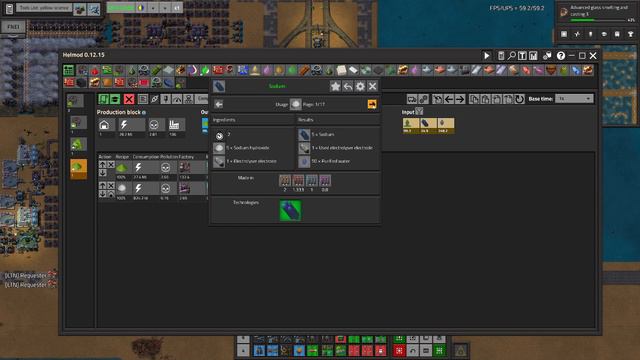Screen dimensions: 640x360
Task: Open Helmod help question mark
Action: [x=561, y=56]
